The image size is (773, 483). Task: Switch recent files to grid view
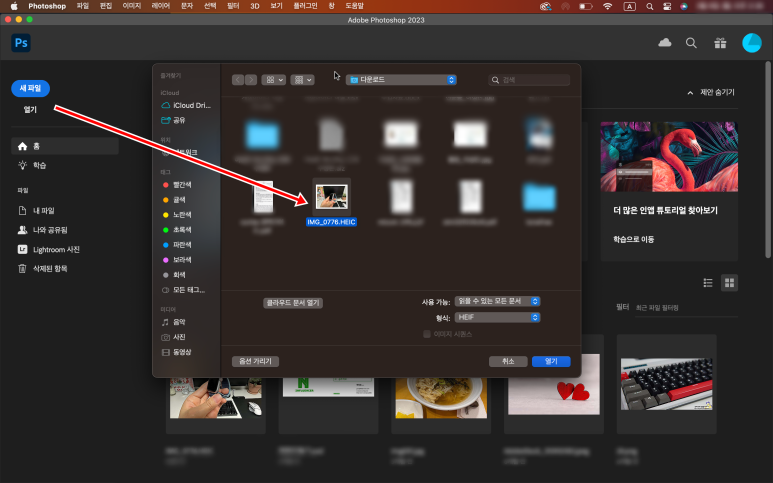729,282
